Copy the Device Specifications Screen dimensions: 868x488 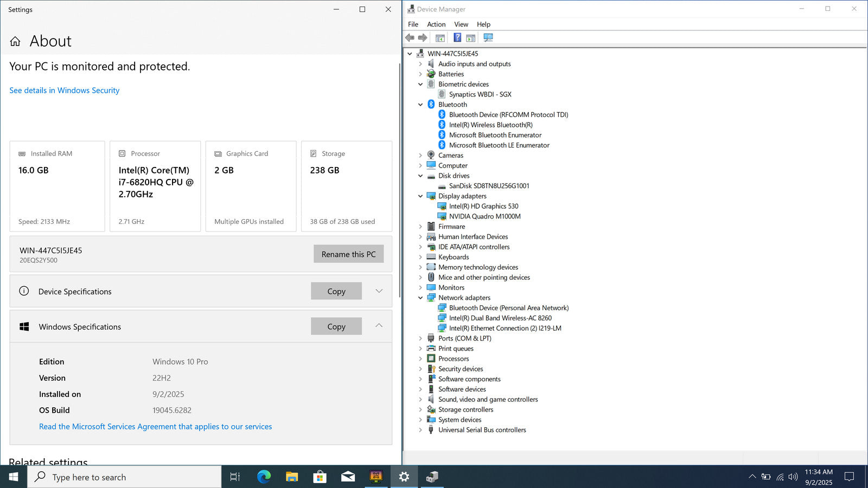coord(336,291)
